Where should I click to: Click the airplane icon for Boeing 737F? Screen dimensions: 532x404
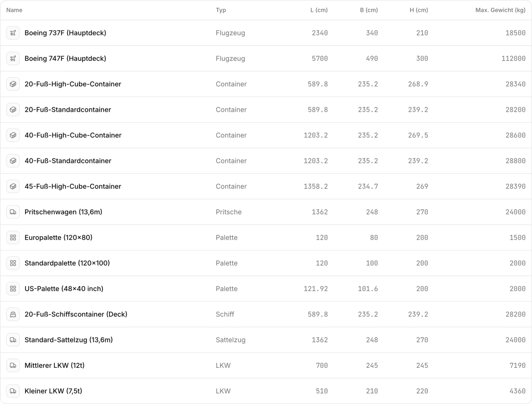[x=13, y=33]
